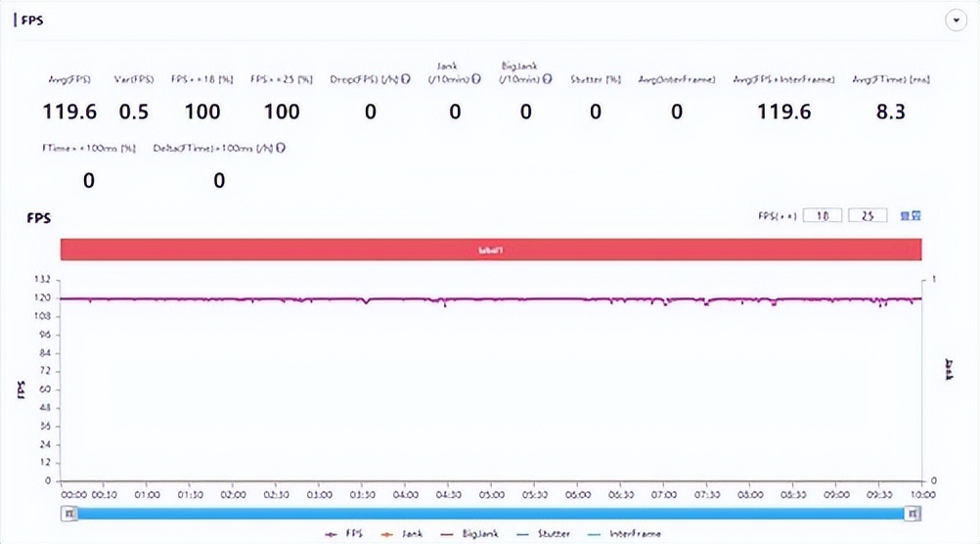The height and width of the screenshot is (544, 980).
Task: Click the 60 value on the FPS axis
Action: pos(45,389)
